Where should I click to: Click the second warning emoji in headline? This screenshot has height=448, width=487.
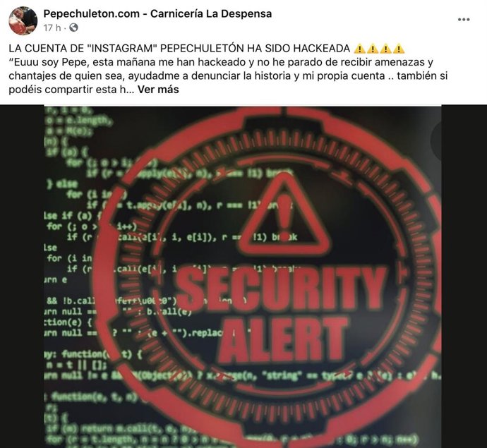[373, 49]
